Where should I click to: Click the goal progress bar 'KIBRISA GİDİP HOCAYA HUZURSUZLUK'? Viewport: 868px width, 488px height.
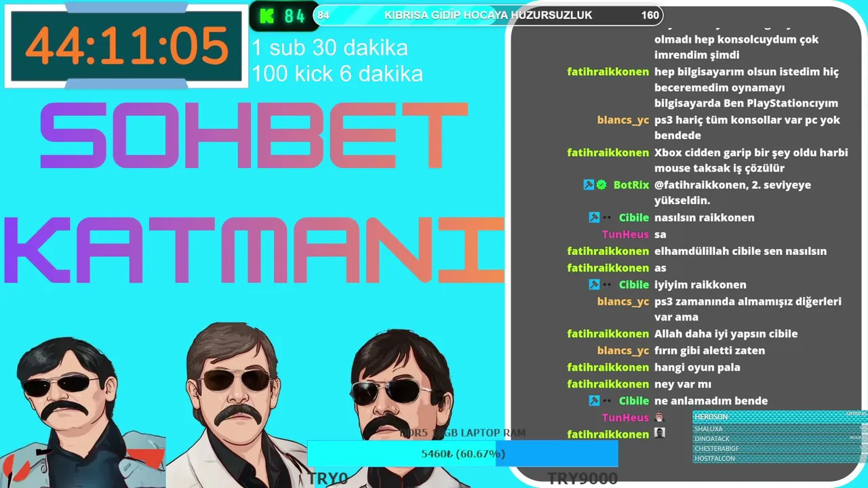pos(488,16)
